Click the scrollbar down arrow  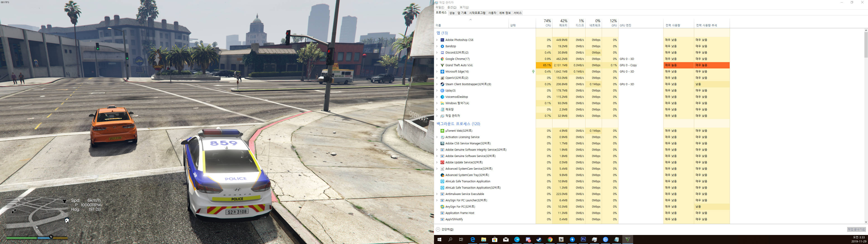[866, 222]
